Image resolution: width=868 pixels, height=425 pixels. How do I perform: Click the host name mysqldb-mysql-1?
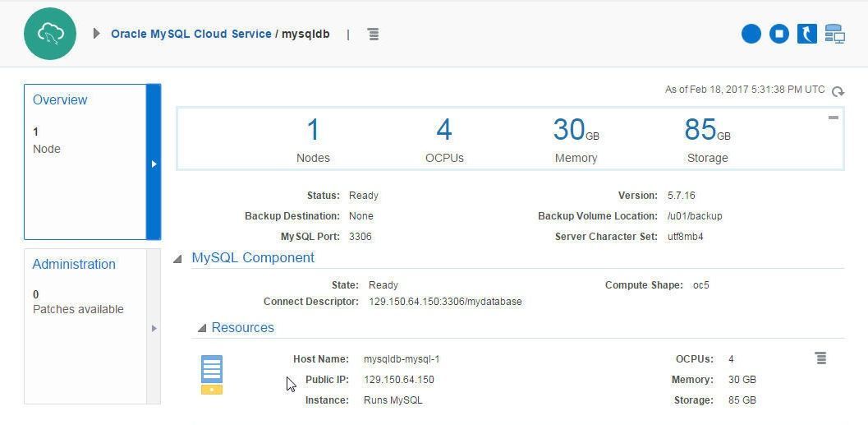pyautogui.click(x=402, y=359)
